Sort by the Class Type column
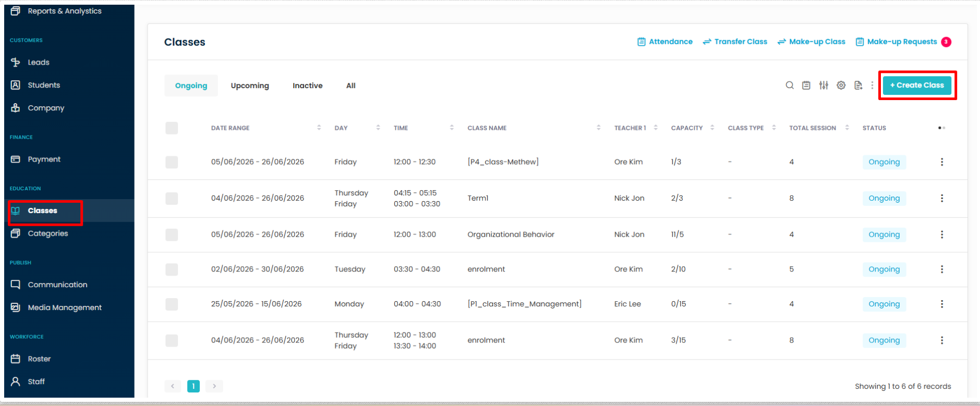The image size is (980, 406). pyautogui.click(x=774, y=128)
